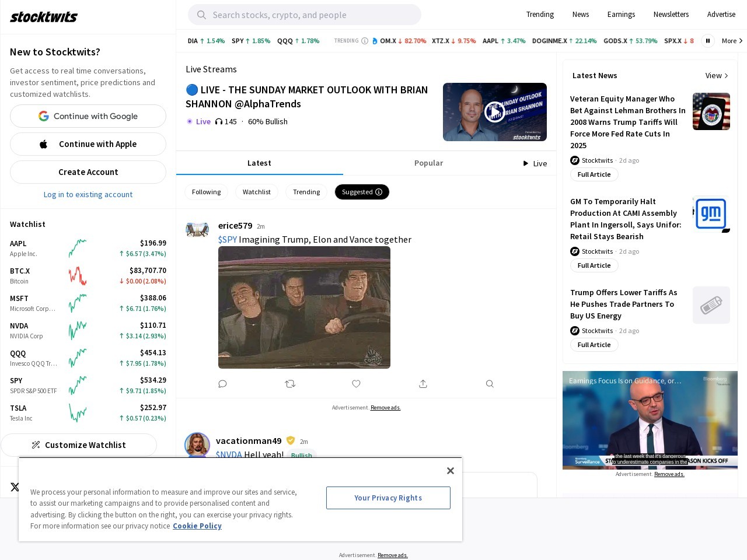Open the GIF image in erice579 post
The height and width of the screenshot is (560, 747).
click(x=304, y=307)
